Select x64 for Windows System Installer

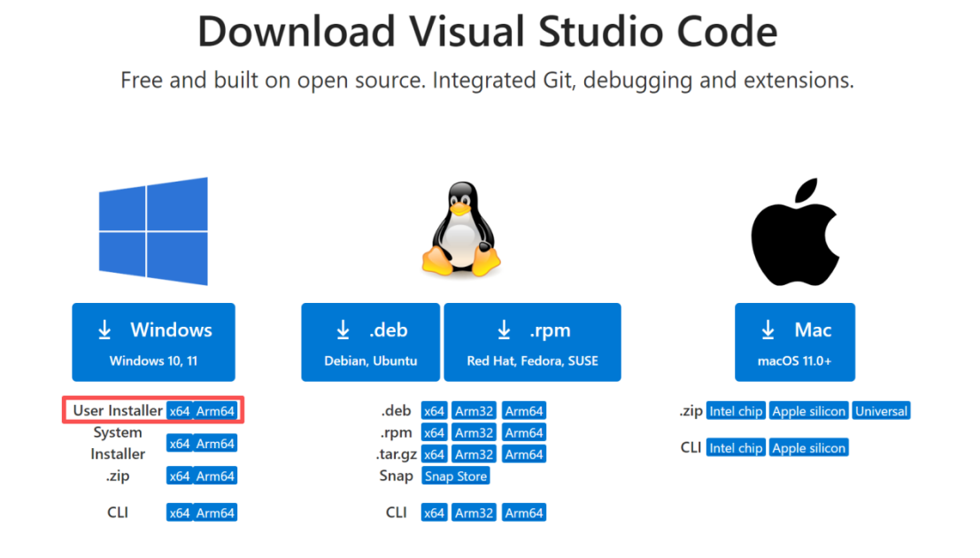[x=180, y=444]
